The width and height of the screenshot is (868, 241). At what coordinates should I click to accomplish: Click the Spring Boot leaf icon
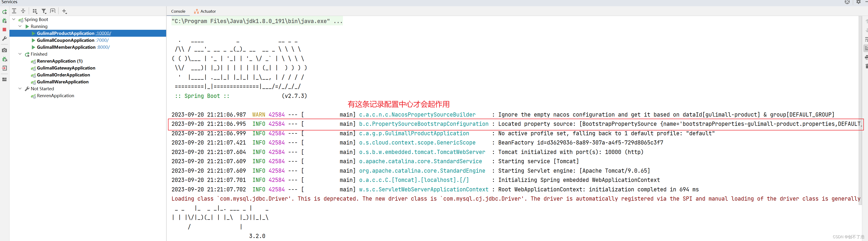(x=21, y=20)
